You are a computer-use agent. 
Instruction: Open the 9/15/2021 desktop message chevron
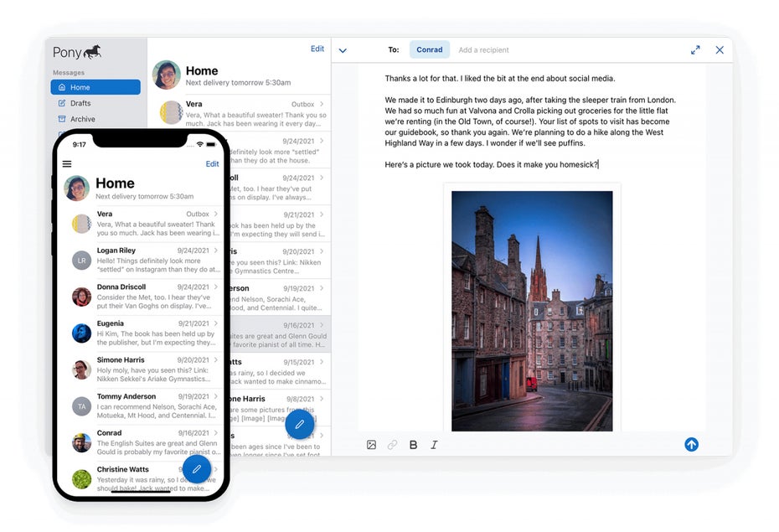322,362
